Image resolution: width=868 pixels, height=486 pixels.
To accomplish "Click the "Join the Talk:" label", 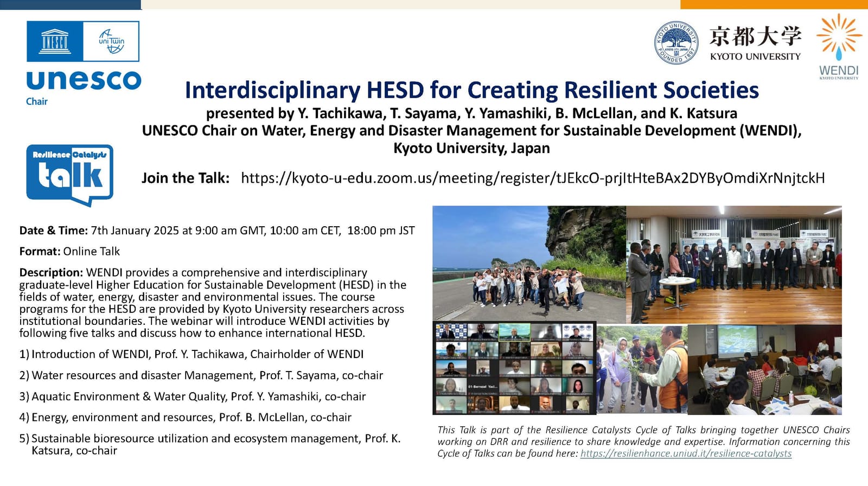I will 186,178.
